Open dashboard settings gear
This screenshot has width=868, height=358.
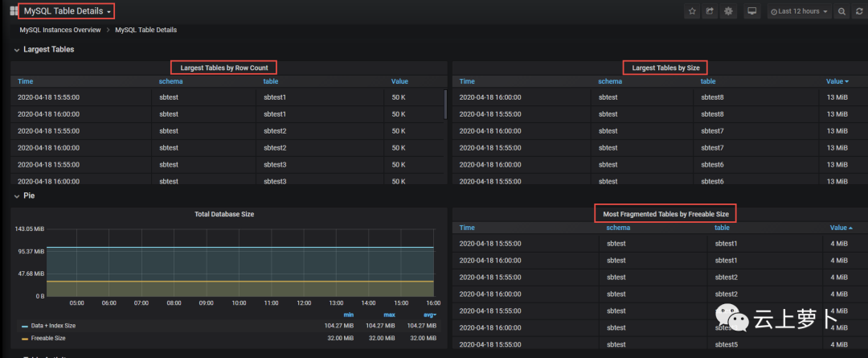(728, 11)
